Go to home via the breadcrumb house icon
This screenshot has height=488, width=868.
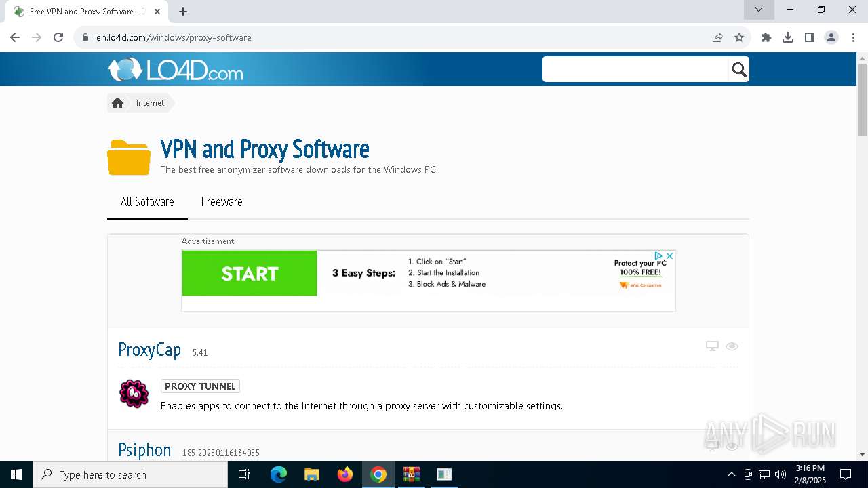pos(117,103)
